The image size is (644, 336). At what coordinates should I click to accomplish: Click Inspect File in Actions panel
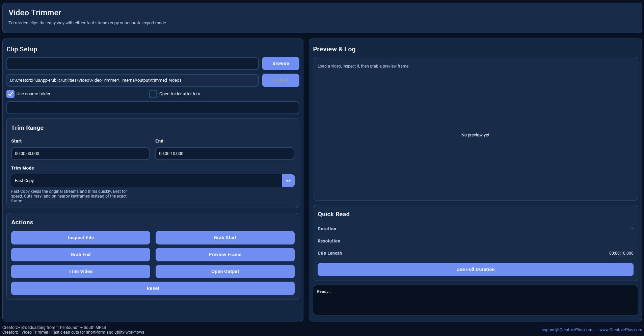tap(81, 237)
